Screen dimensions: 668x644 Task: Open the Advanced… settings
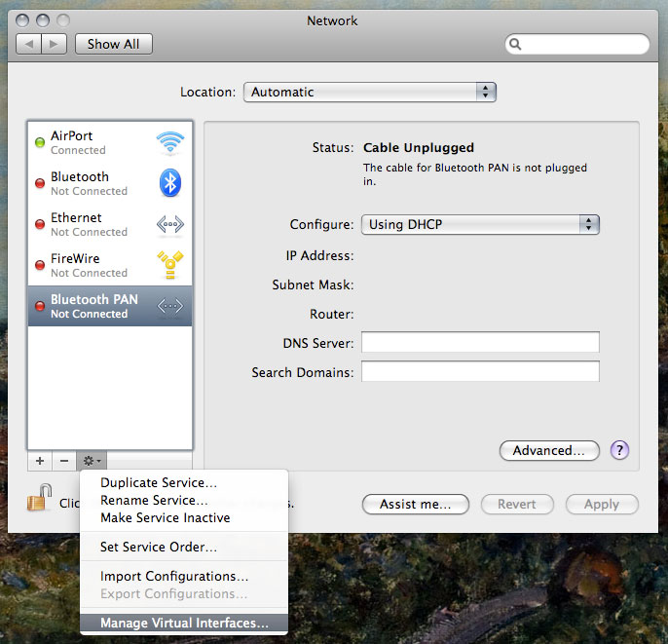[549, 450]
